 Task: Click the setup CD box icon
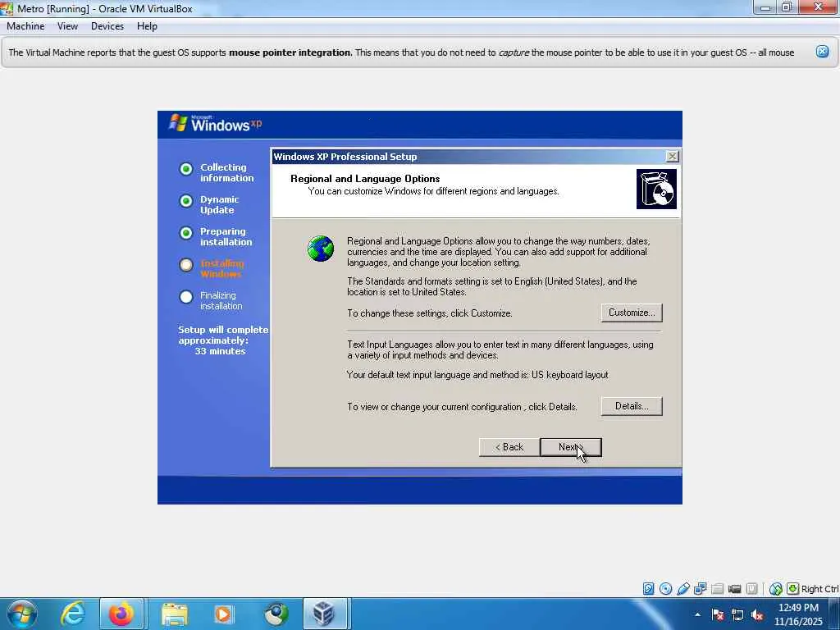coord(656,189)
